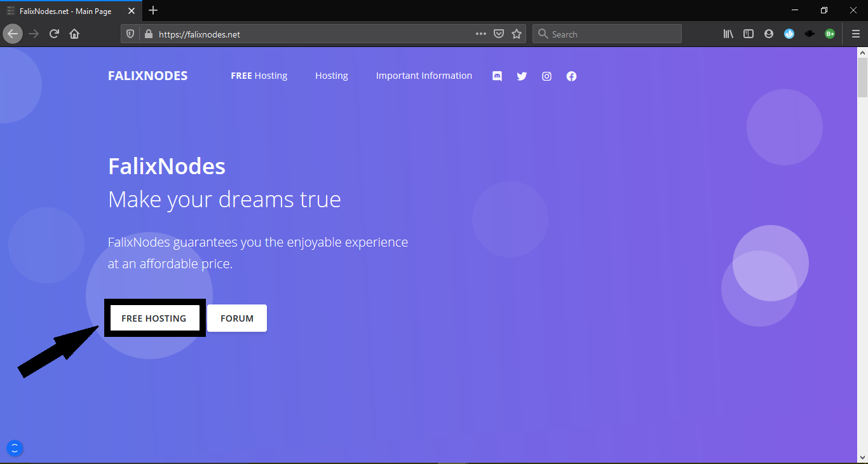Click the FALIXNODES logo link
Viewport: 868px width, 464px height.
(147, 76)
